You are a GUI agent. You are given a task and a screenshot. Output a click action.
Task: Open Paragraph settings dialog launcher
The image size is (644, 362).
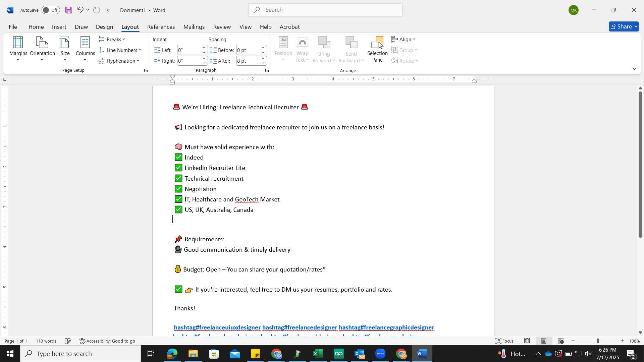point(267,70)
